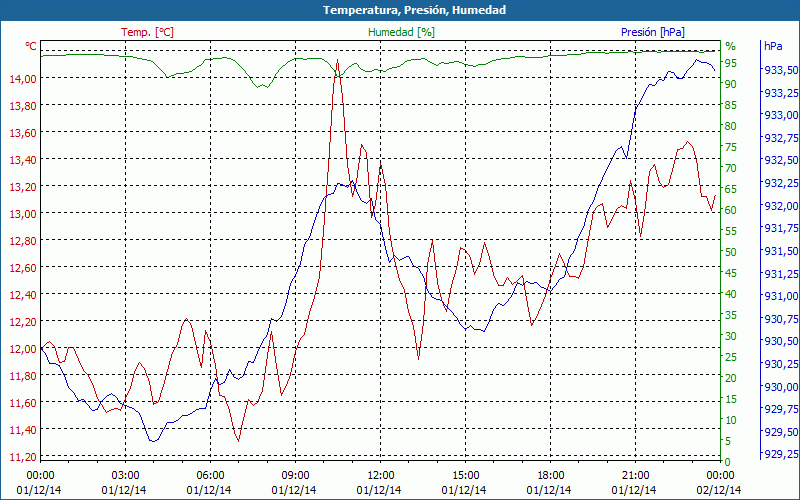Click the % unit label on humidity axis
800x500 pixels.
[x=730, y=46]
